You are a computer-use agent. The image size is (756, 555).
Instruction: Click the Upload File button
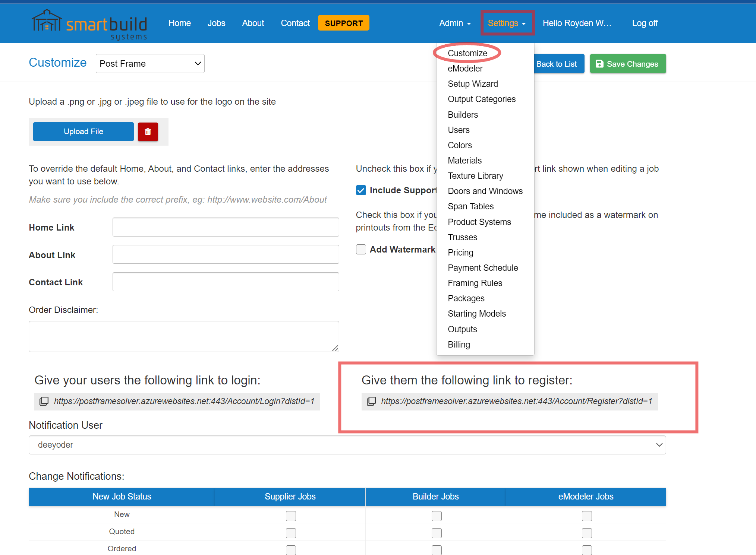[x=84, y=131]
